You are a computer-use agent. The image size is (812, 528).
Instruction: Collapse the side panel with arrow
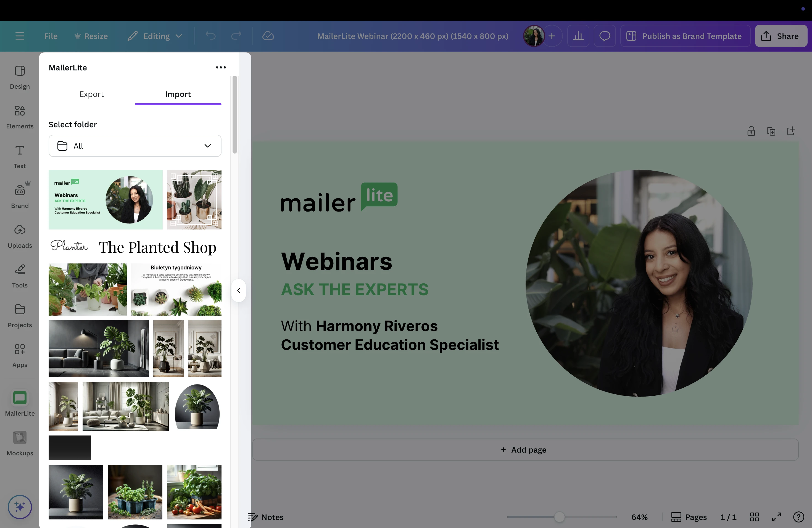click(x=238, y=291)
